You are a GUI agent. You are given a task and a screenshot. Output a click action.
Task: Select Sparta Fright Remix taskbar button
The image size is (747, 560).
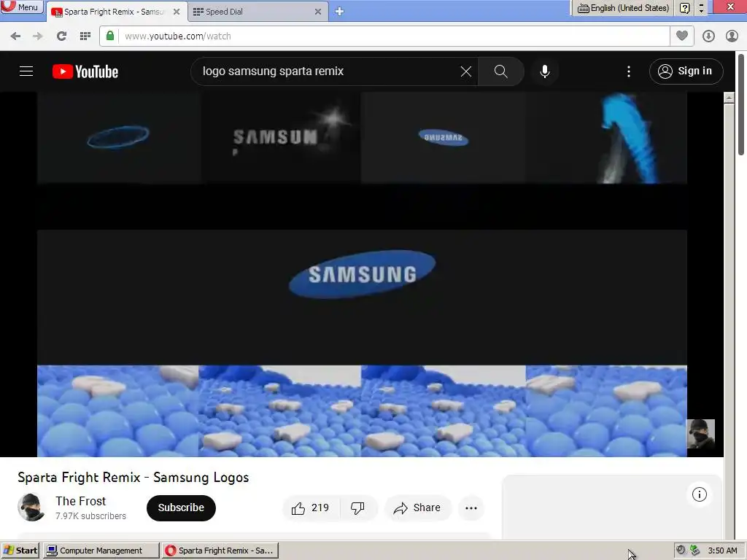coord(220,551)
